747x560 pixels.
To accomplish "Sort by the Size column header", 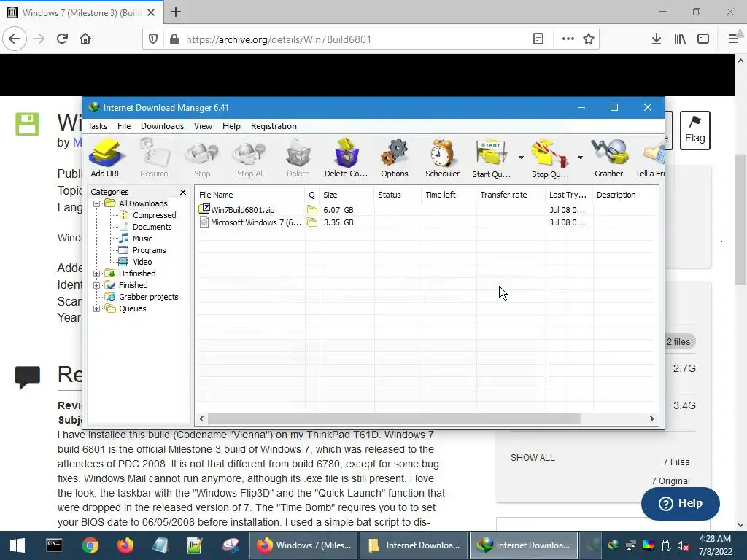I will click(x=347, y=195).
